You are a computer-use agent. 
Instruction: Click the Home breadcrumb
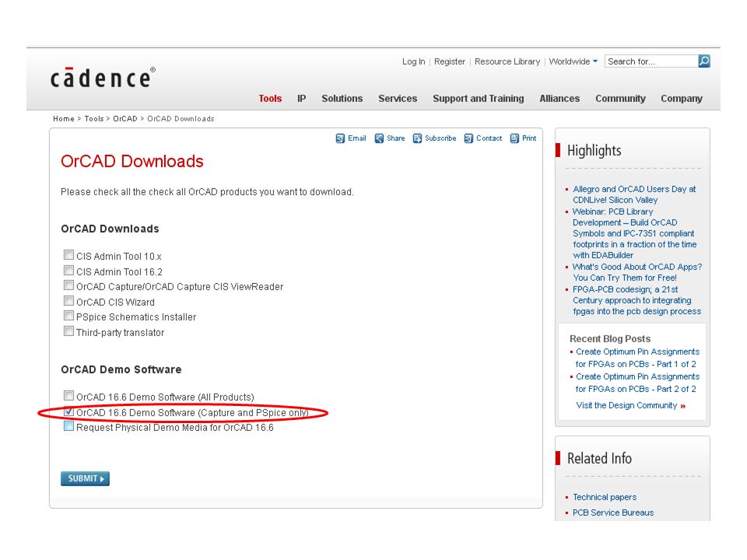pyautogui.click(x=64, y=118)
